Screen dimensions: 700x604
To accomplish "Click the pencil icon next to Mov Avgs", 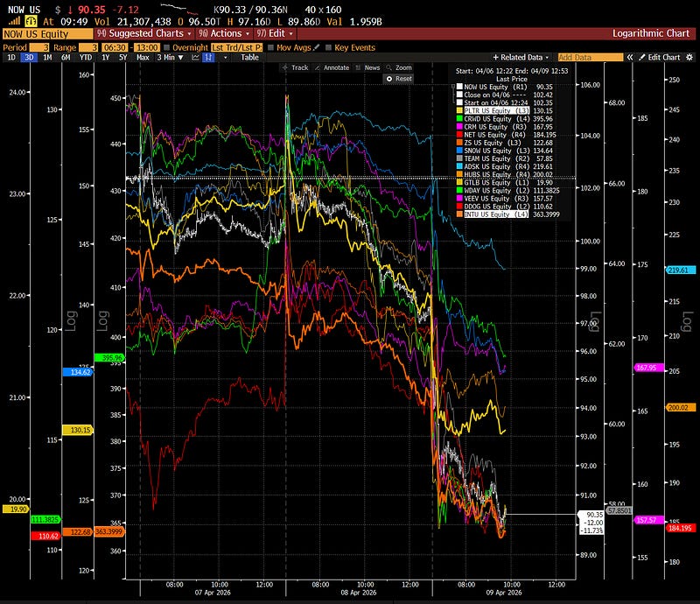I will pos(317,47).
